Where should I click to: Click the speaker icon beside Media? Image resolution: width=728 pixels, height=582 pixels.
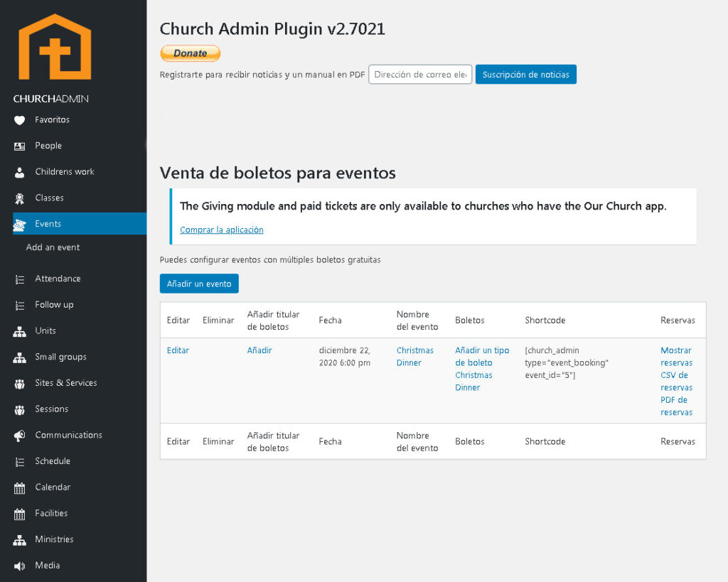pyautogui.click(x=20, y=566)
